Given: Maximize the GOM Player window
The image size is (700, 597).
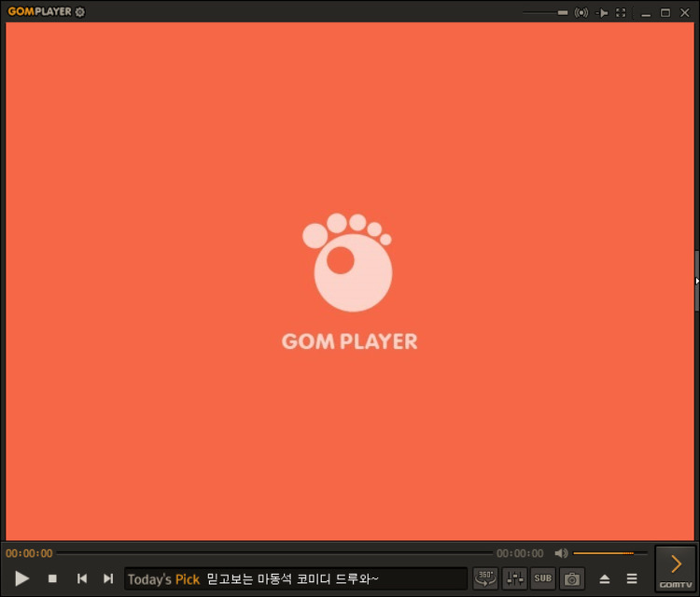Looking at the screenshot, I should tap(665, 12).
